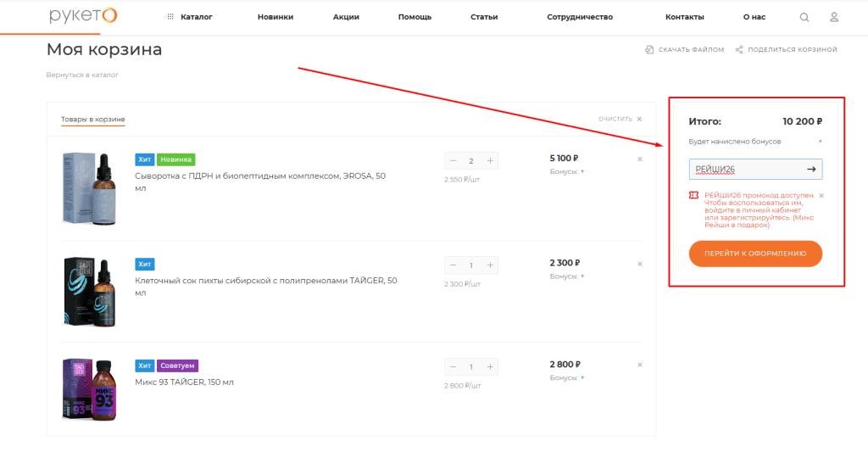Remove ЭROSA serum from cart
868x452 pixels.
point(639,159)
